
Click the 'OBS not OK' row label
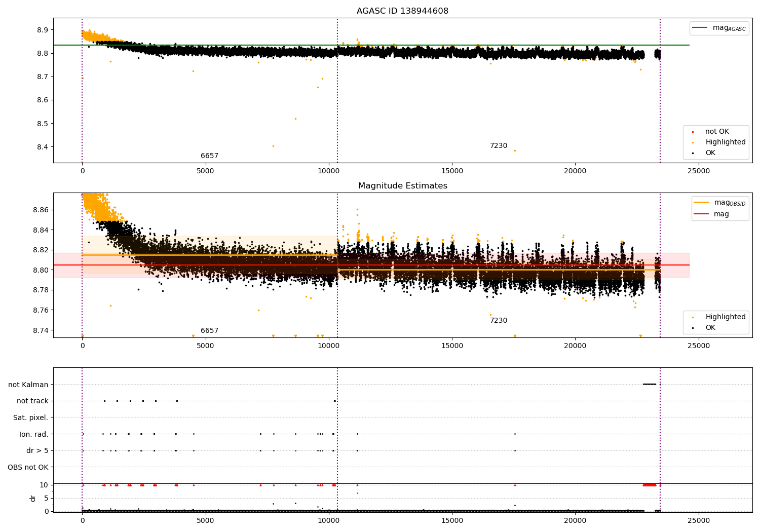(x=28, y=467)
